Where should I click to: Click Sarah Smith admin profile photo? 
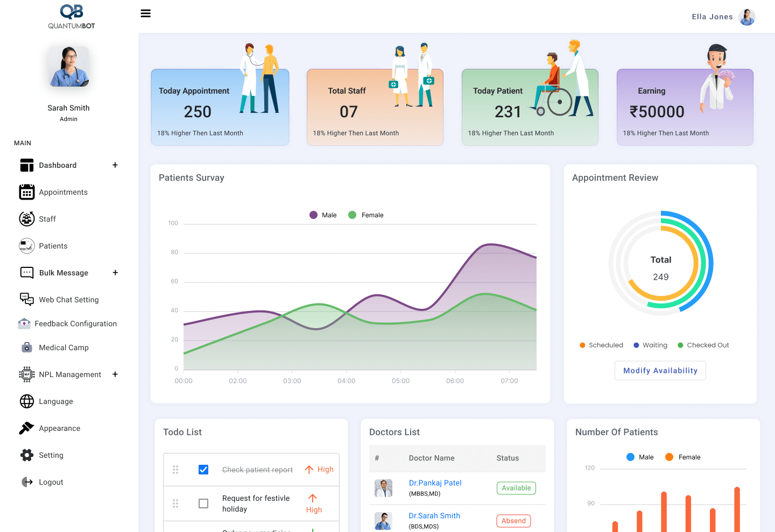pyautogui.click(x=69, y=66)
